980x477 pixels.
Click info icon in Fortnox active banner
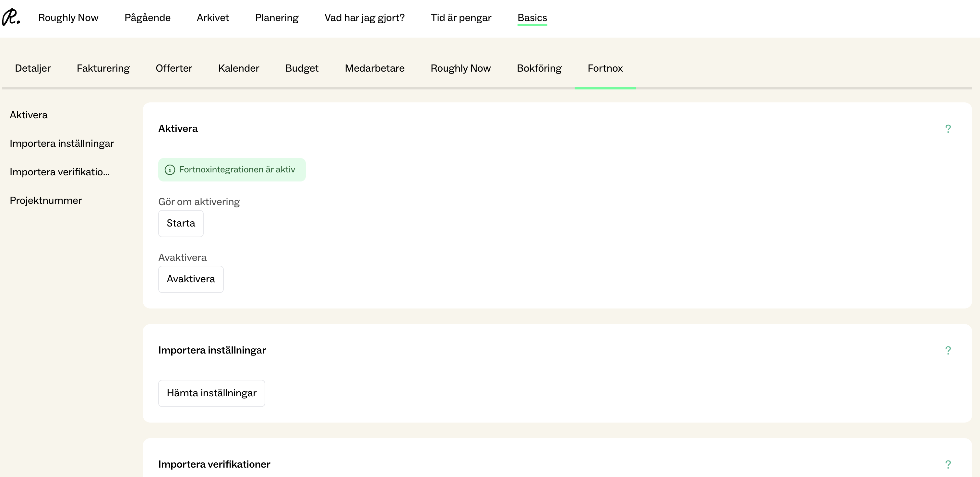point(170,170)
